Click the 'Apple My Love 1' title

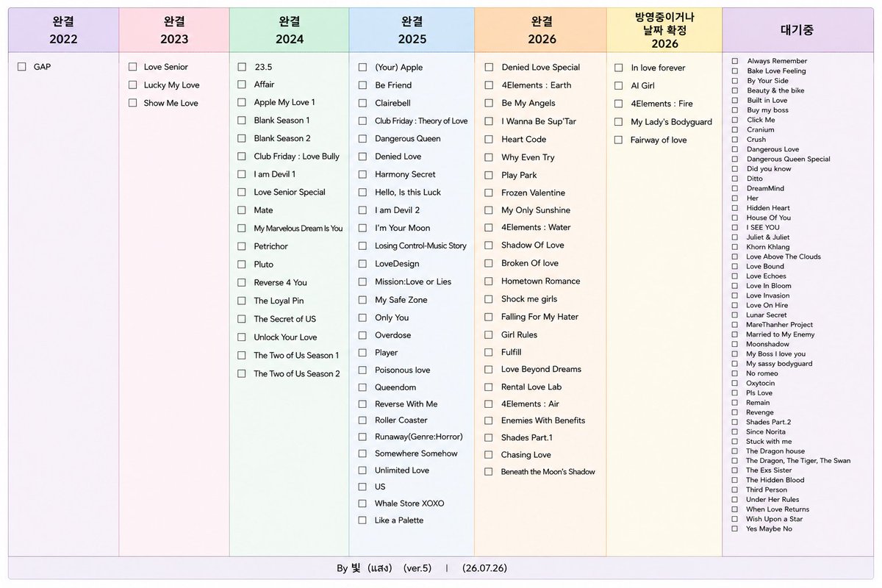point(284,102)
